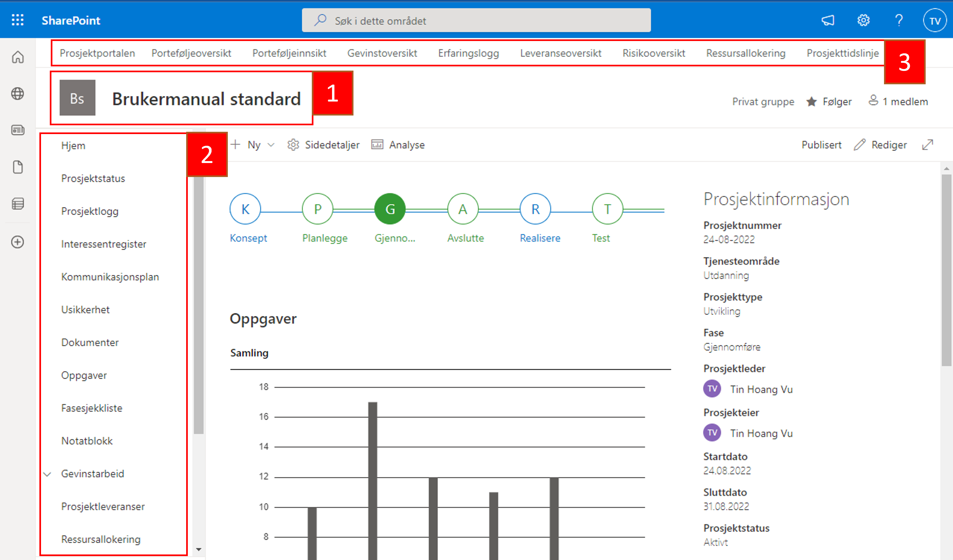Click the main page vertical scrollbar thumb
This screenshot has height=560, width=953.
[946, 270]
